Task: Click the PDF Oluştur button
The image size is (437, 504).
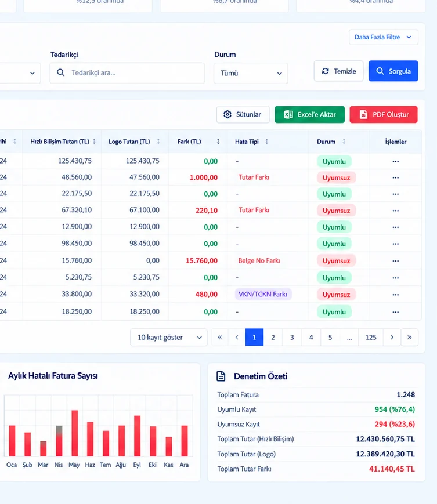Action: click(x=383, y=114)
